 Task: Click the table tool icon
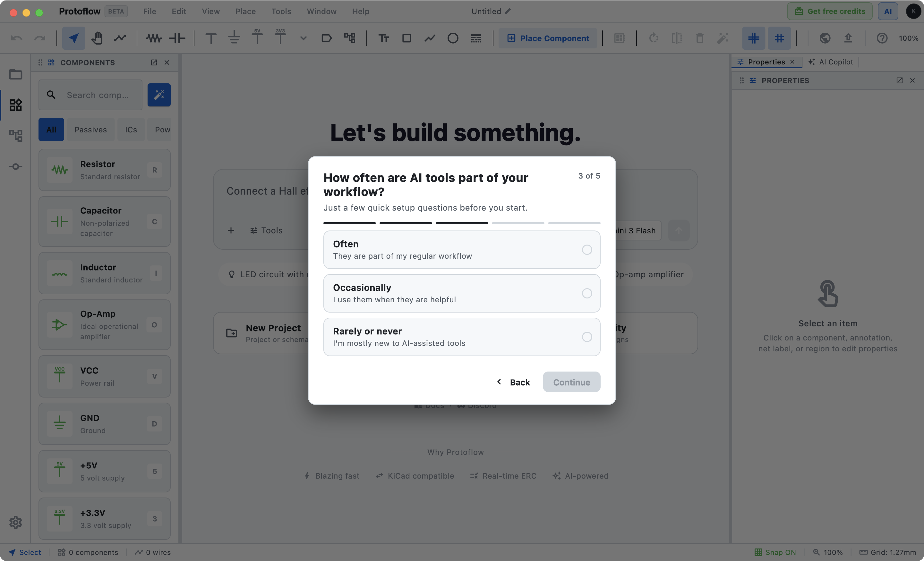click(476, 38)
